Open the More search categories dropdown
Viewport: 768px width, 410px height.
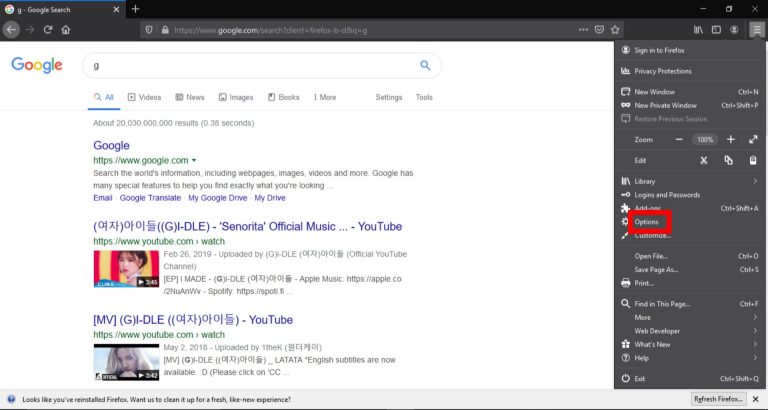coord(325,97)
